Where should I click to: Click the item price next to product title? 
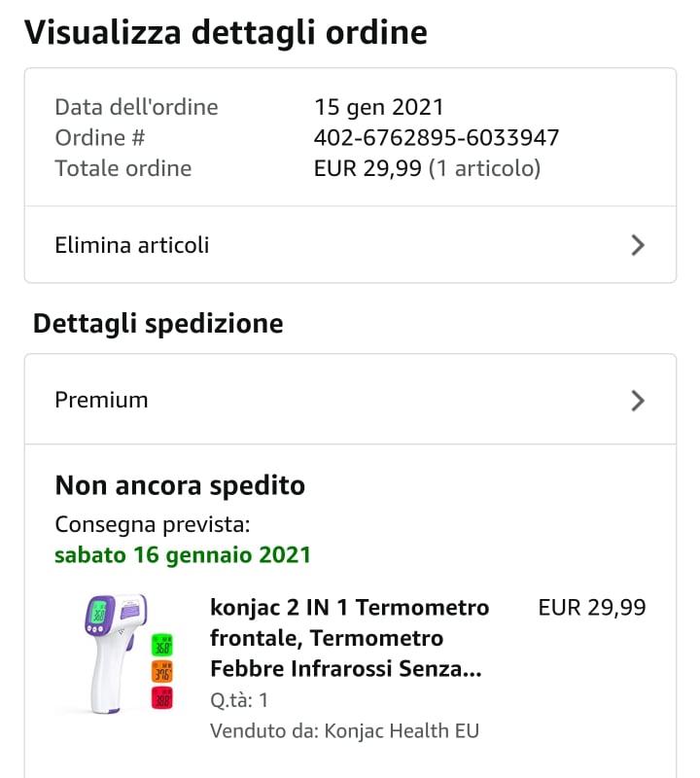591,608
